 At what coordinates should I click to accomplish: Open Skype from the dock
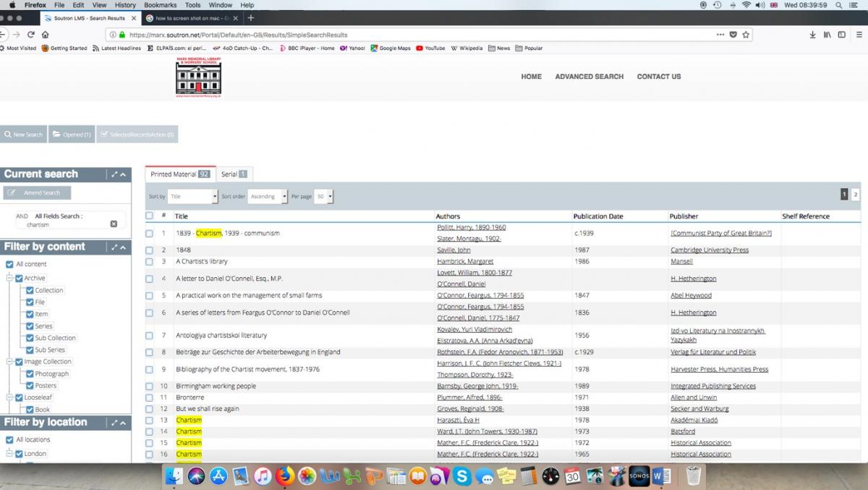pyautogui.click(x=463, y=476)
